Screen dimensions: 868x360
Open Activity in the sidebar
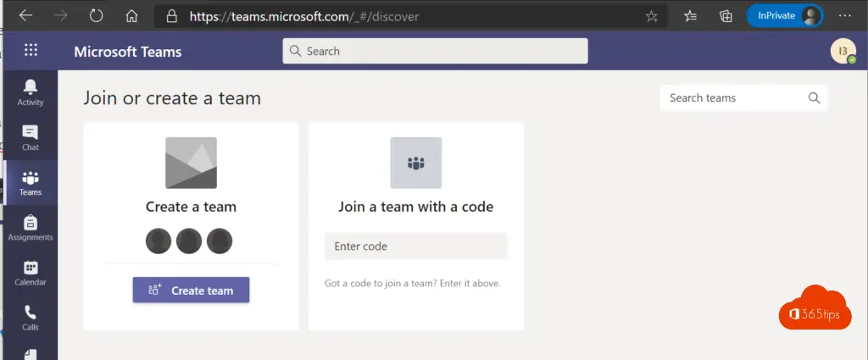point(31,92)
